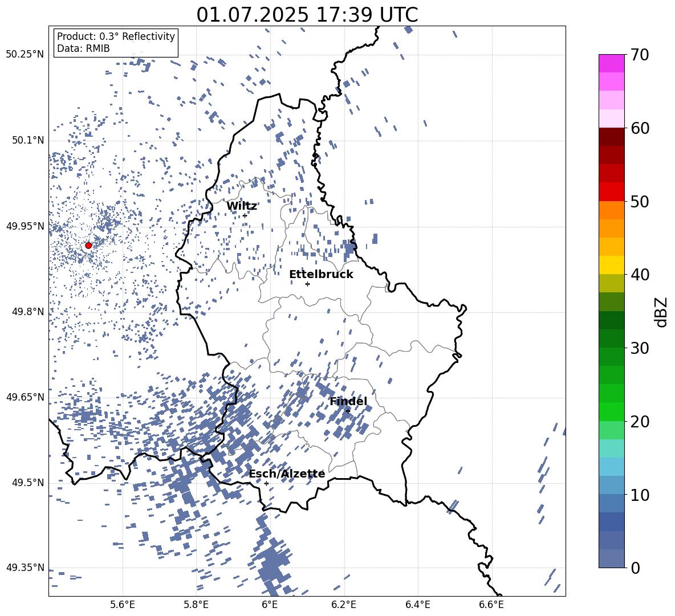Click the red radar site marker
This screenshot has width=675, height=616.
click(88, 245)
